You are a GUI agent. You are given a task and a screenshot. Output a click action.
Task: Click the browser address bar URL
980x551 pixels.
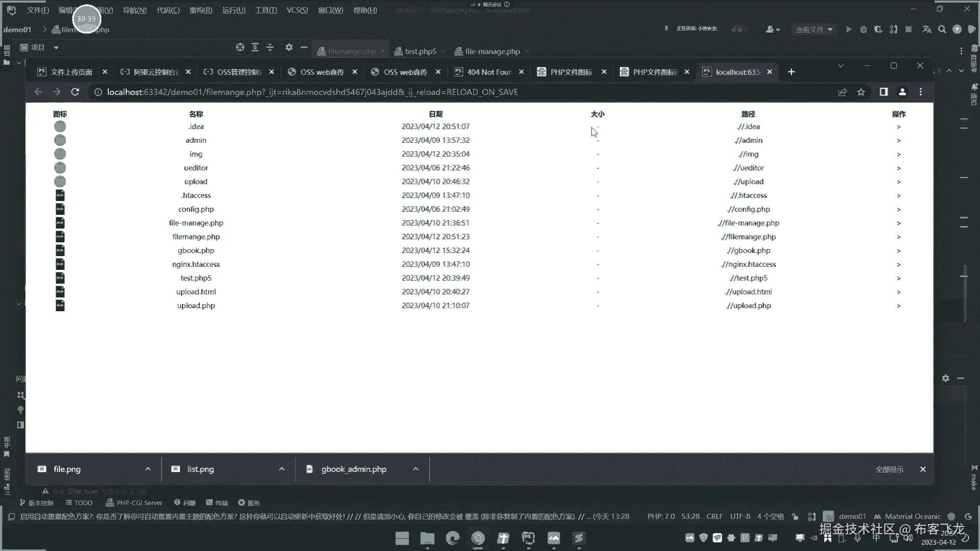coord(312,92)
